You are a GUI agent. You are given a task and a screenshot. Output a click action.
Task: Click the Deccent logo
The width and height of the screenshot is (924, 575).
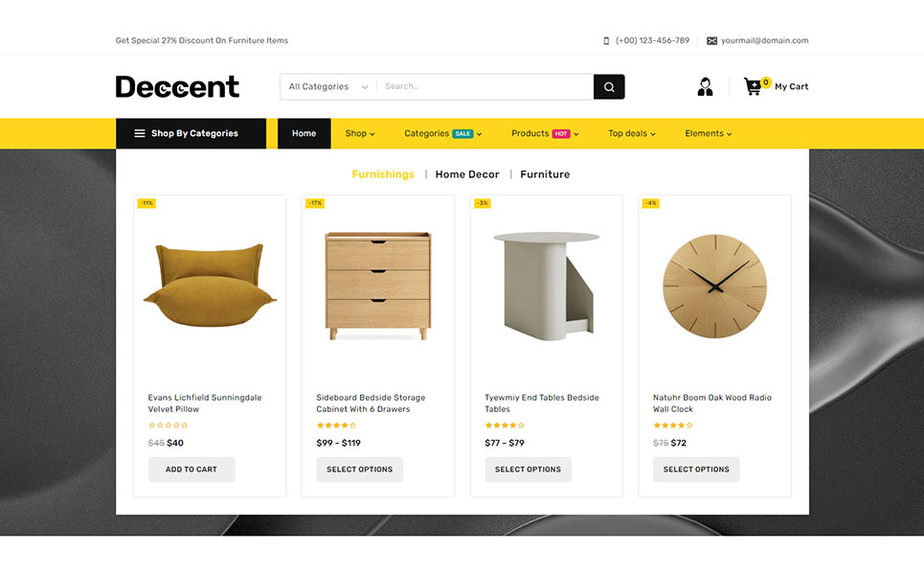pos(177,86)
